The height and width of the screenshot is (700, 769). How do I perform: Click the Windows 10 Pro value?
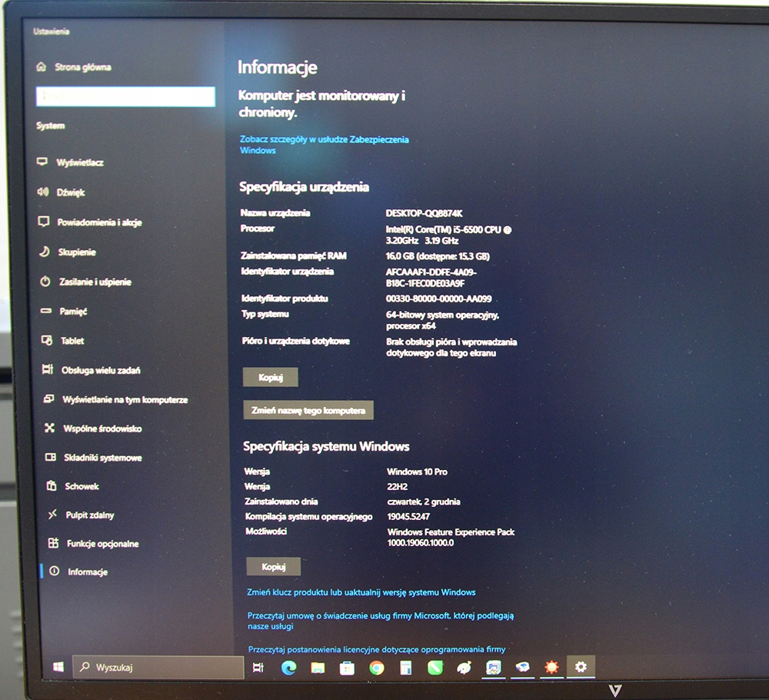click(x=417, y=472)
